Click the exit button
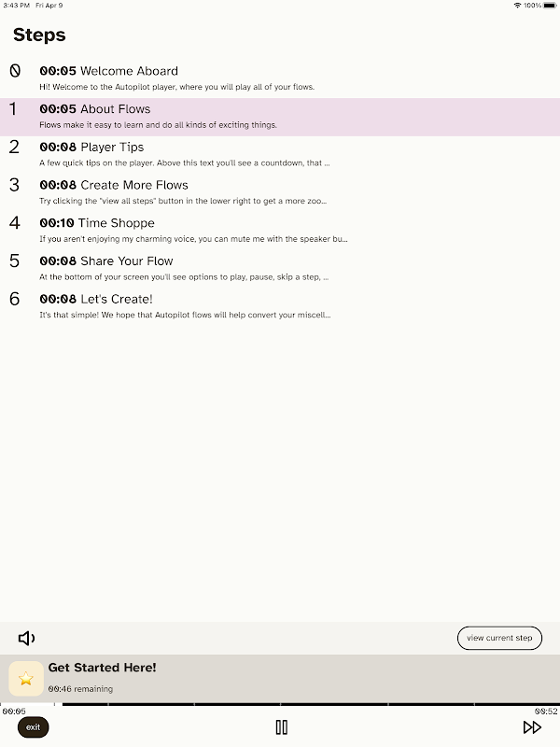 (33, 727)
